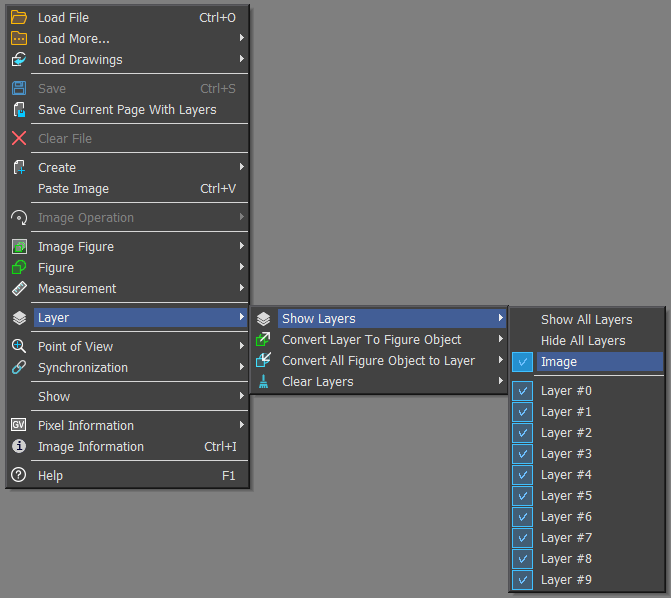Click the Measurement ruler icon
This screenshot has height=598, width=671.
coord(19,289)
